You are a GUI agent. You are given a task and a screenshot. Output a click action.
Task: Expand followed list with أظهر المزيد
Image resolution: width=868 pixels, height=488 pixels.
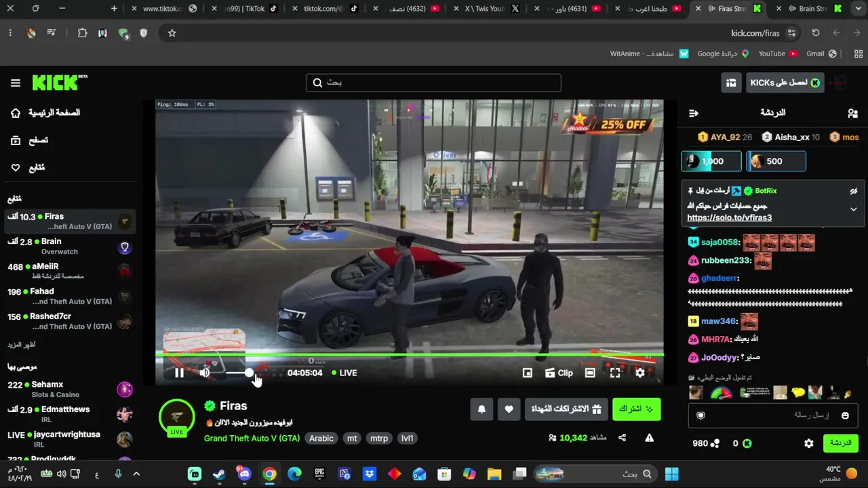click(x=21, y=344)
